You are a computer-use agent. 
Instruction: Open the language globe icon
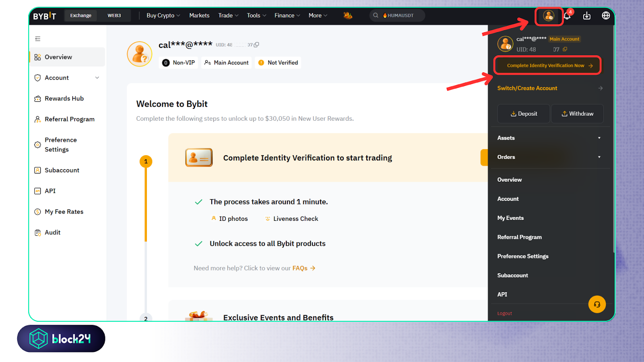pos(606,16)
